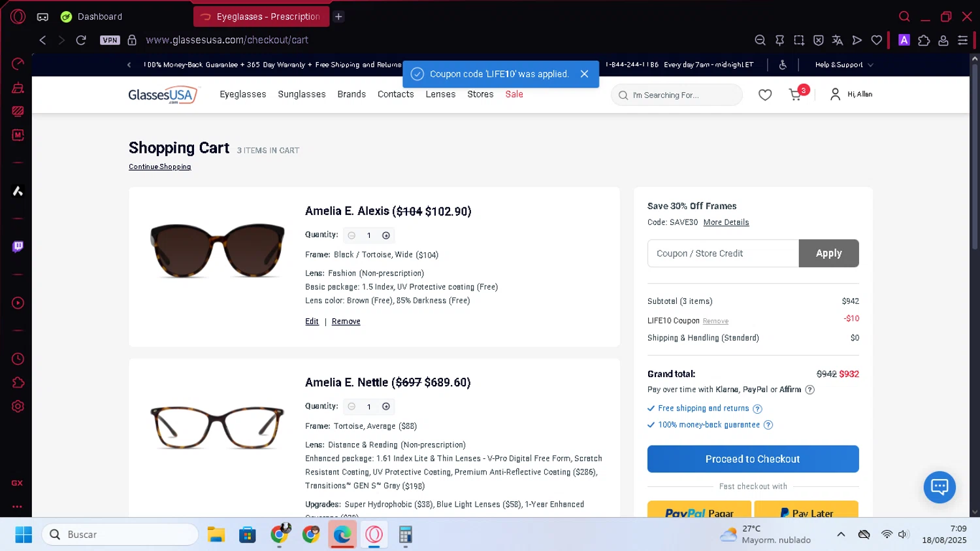Decrease quantity of Amelia E. Nettle

[351, 407]
